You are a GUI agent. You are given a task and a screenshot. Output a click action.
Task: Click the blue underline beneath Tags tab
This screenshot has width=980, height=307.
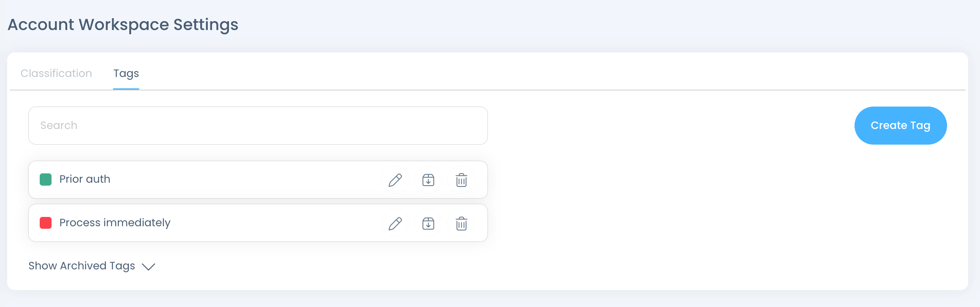coord(126,89)
